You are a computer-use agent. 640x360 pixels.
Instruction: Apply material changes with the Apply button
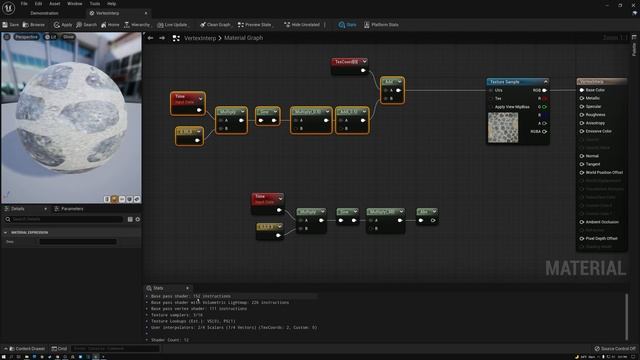tap(62, 25)
